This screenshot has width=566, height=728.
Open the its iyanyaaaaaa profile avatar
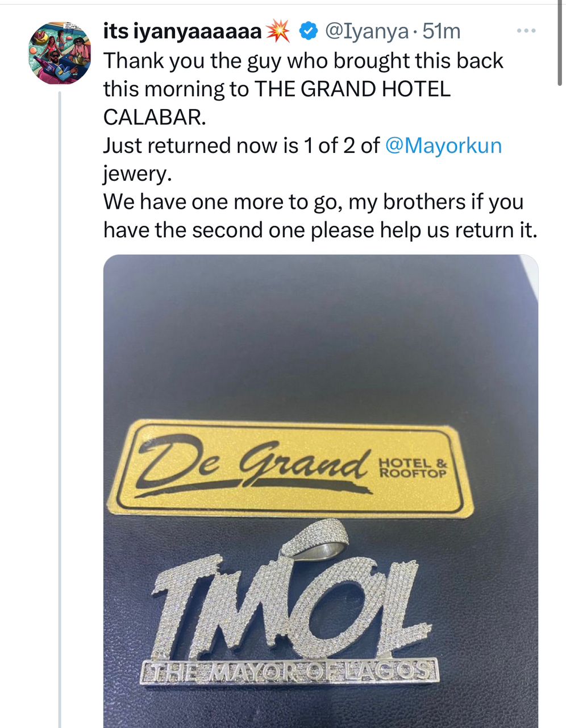60,53
